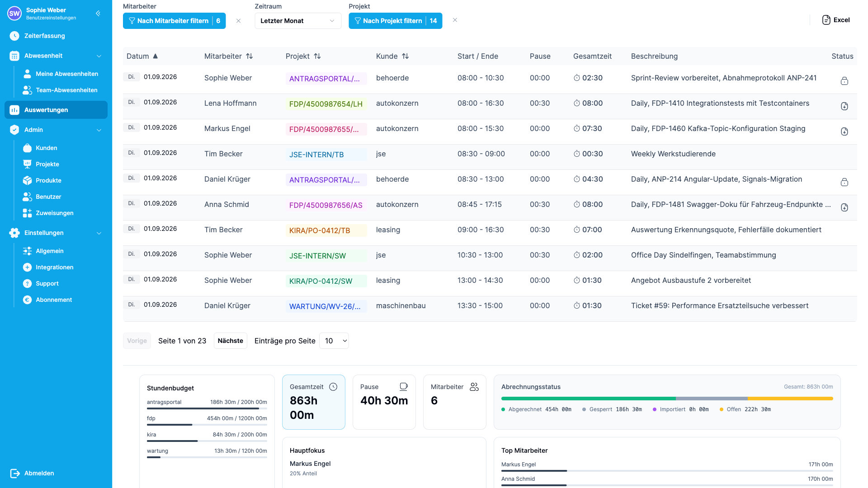Export to Excel

(835, 20)
